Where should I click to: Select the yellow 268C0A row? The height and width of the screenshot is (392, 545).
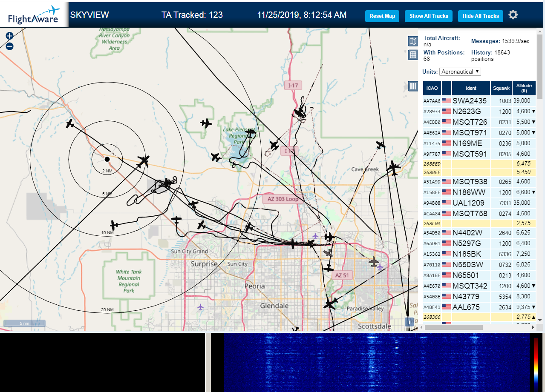pyautogui.click(x=479, y=223)
